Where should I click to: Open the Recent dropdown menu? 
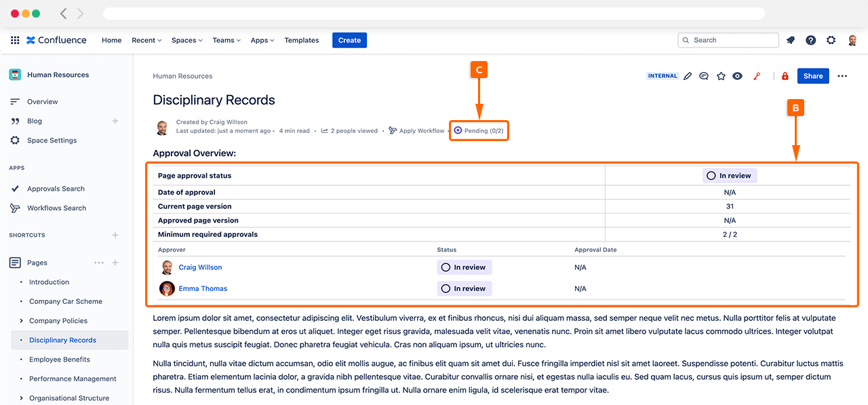[146, 40]
